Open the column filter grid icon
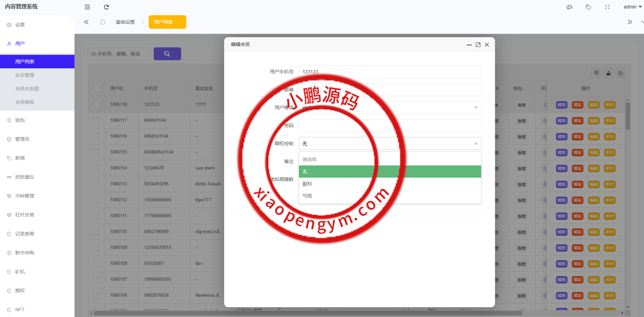 [x=597, y=73]
